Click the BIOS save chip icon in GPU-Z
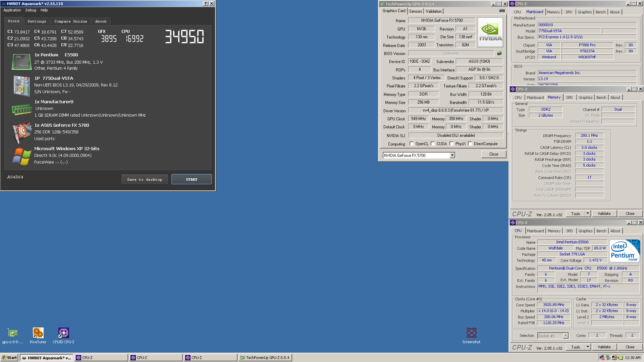This screenshot has width=644, height=362. coord(499,53)
